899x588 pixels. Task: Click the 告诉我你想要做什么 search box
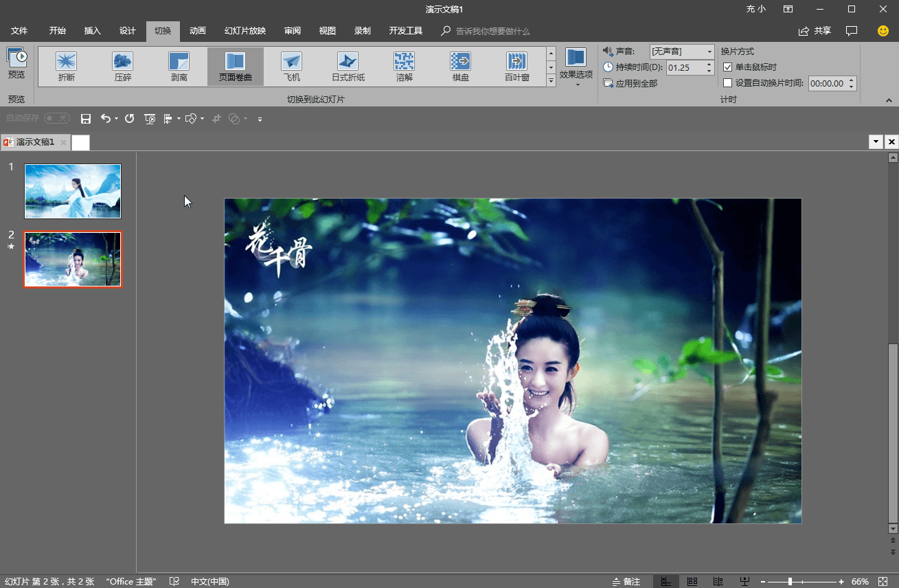point(492,32)
